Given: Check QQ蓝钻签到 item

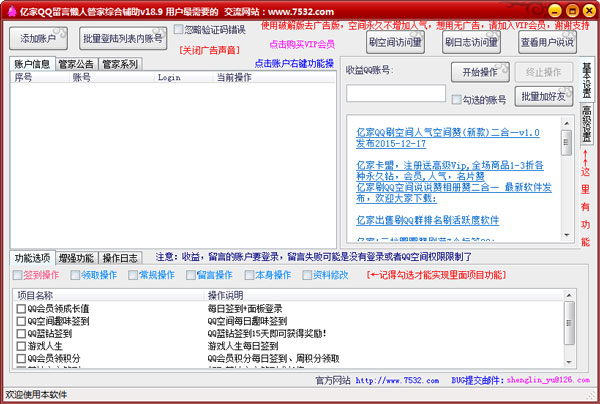Looking at the screenshot, I should (21, 334).
